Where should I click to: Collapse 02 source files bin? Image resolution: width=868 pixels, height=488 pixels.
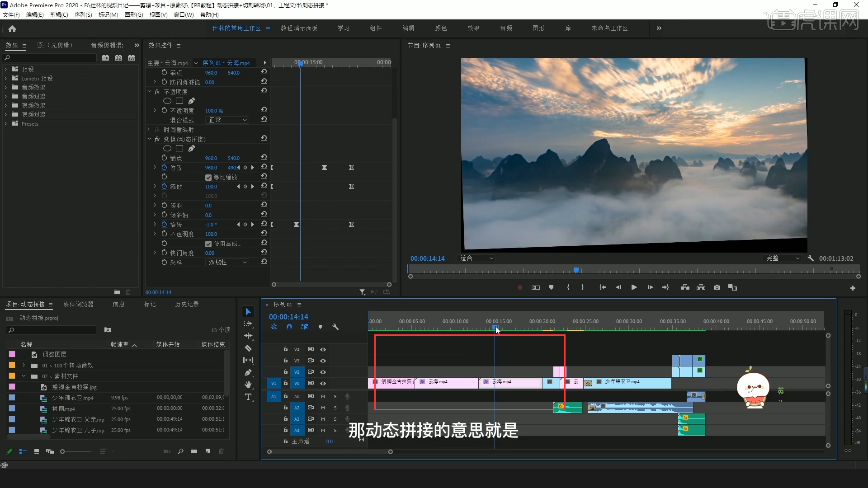(24, 376)
